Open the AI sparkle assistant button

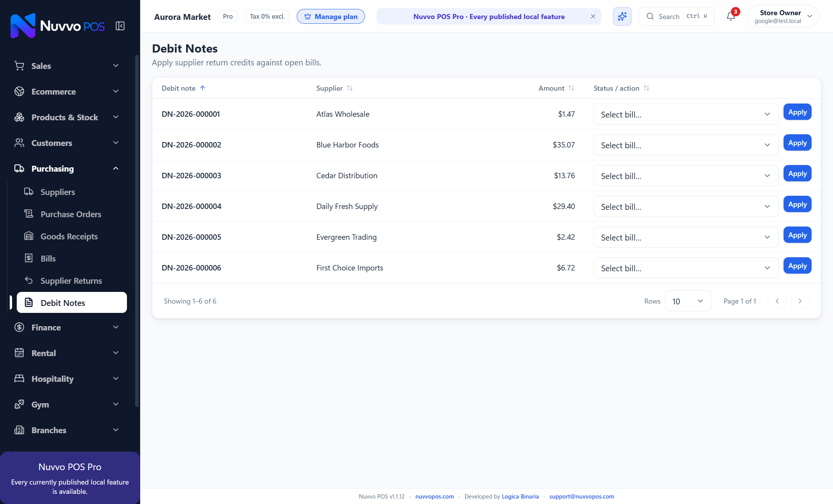point(622,16)
